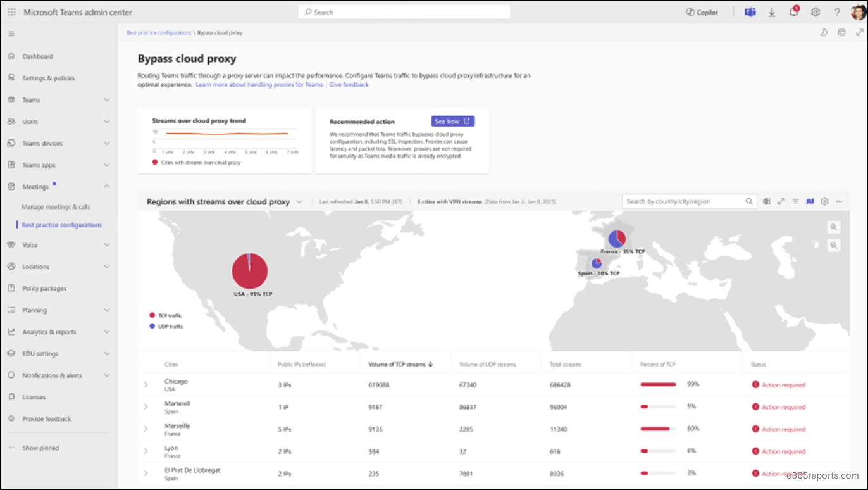Click the download icon in header
868x490 pixels.
pyautogui.click(x=772, y=12)
